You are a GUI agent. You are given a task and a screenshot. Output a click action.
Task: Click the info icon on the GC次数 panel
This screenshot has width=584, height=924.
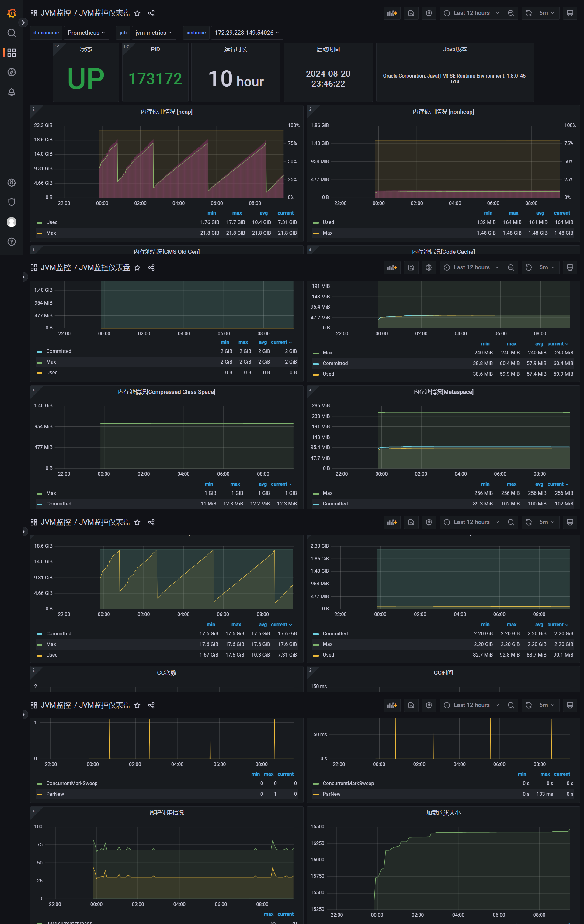pos(33,670)
